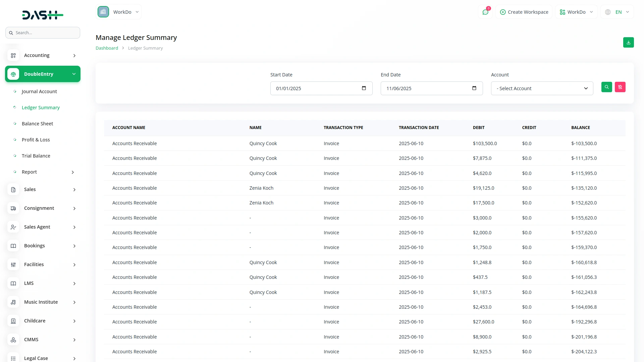The height and width of the screenshot is (362, 644).
Task: Click the red reset filter icon
Action: [620, 87]
